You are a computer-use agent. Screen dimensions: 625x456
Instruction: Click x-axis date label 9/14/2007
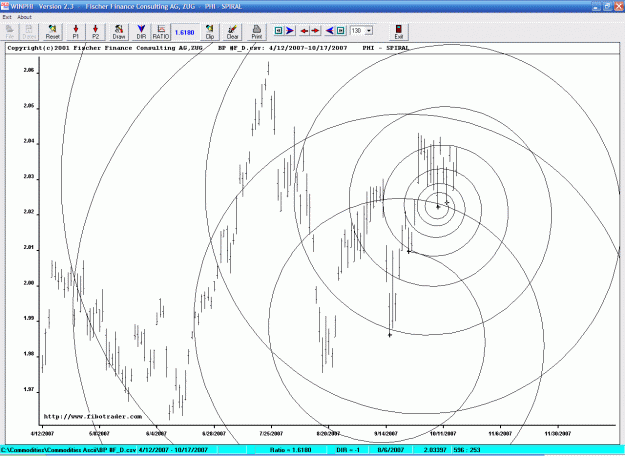pos(386,434)
